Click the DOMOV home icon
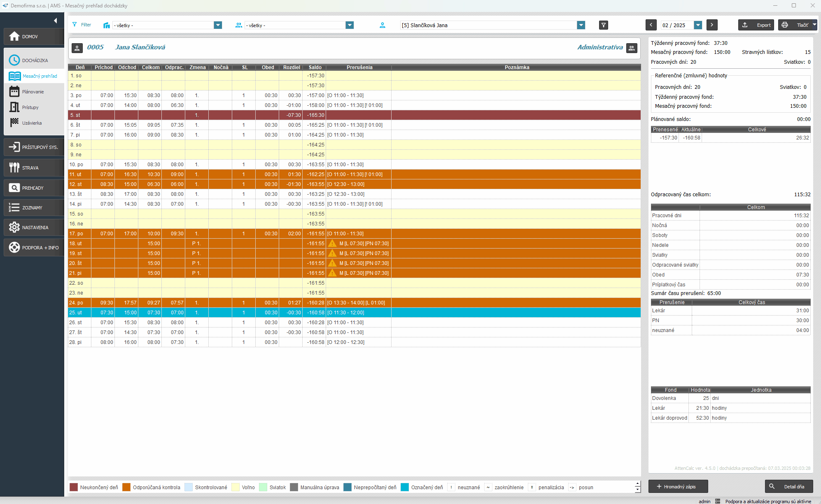 pos(14,36)
